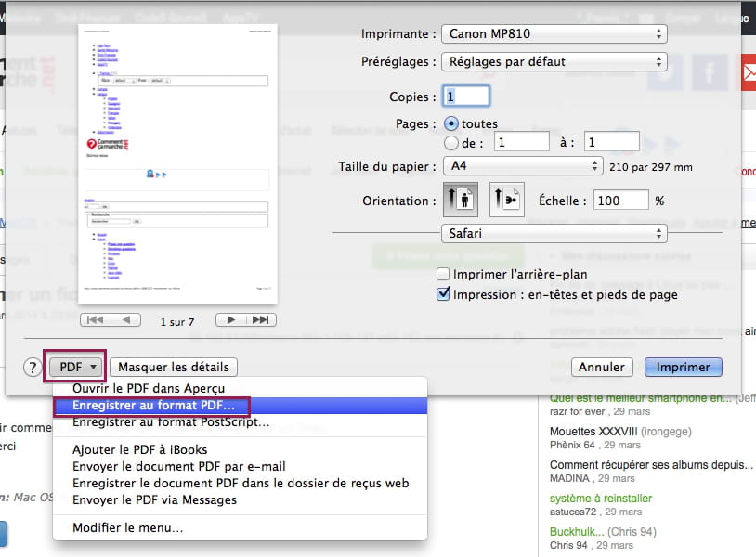The height and width of the screenshot is (557, 756).
Task: Click 'MADINA' author text
Action: [x=569, y=478]
